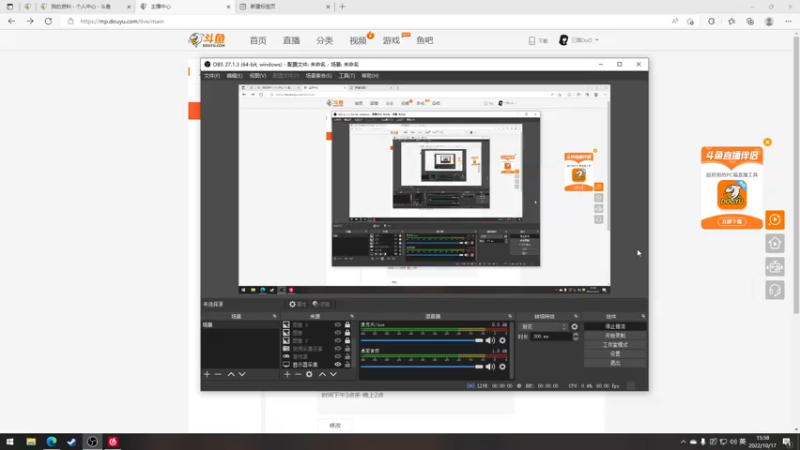This screenshot has width=800, height=450.
Task: Remove selected source with minus icon in Sources panel
Action: (298, 374)
